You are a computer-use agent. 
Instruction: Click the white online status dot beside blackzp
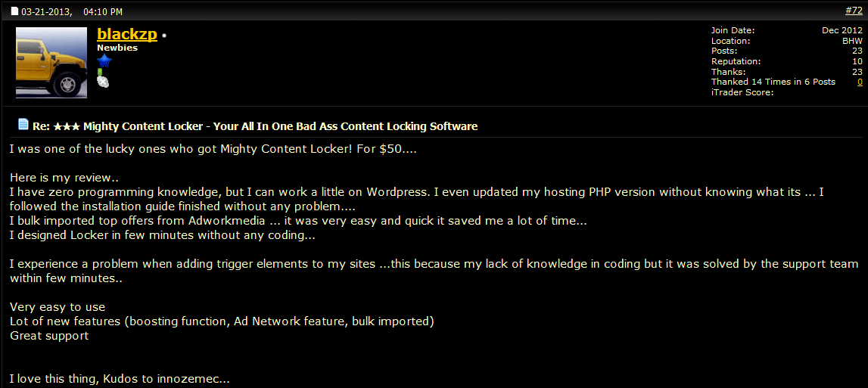pyautogui.click(x=164, y=36)
